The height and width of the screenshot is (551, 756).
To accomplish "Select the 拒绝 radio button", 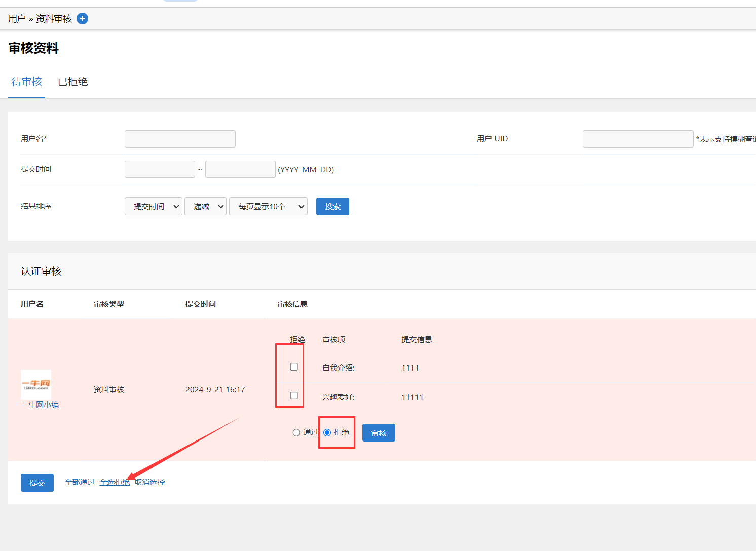I will 327,432.
